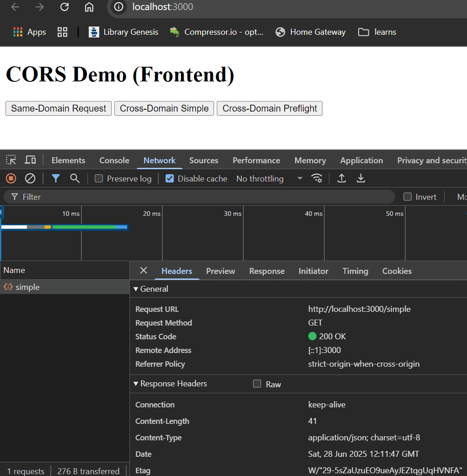This screenshot has height=476, width=467.
Task: Reload the localhost page
Action: coord(64,7)
